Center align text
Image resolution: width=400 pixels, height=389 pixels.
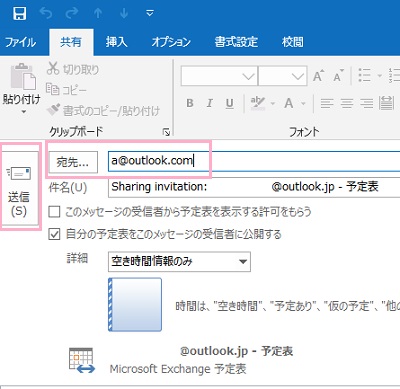[347, 103]
